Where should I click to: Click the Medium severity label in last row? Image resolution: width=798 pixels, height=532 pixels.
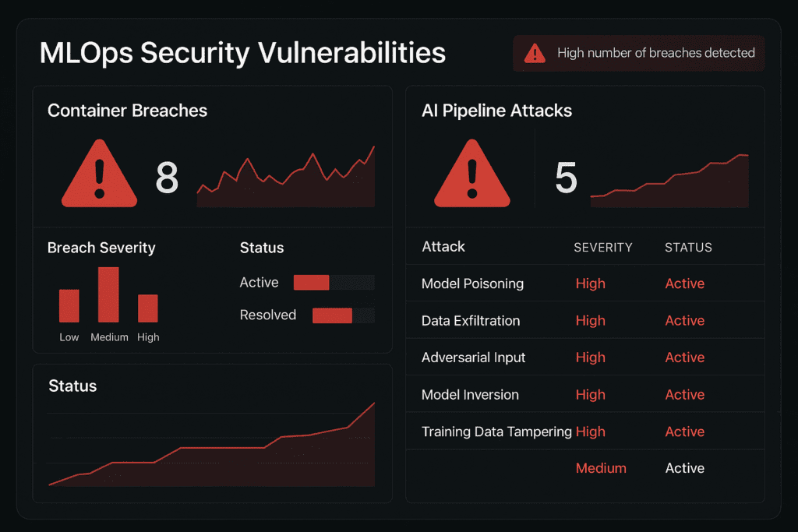tap(601, 468)
